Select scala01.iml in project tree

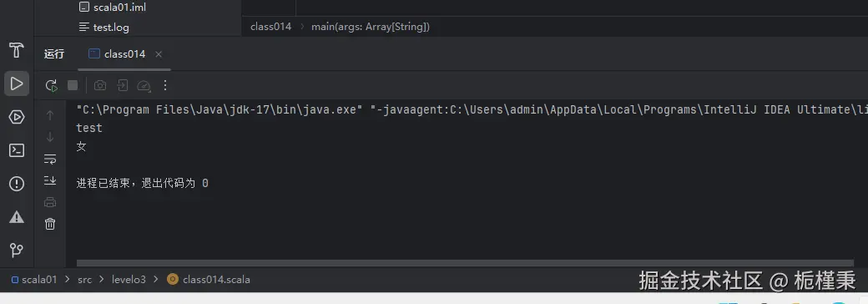[113, 8]
